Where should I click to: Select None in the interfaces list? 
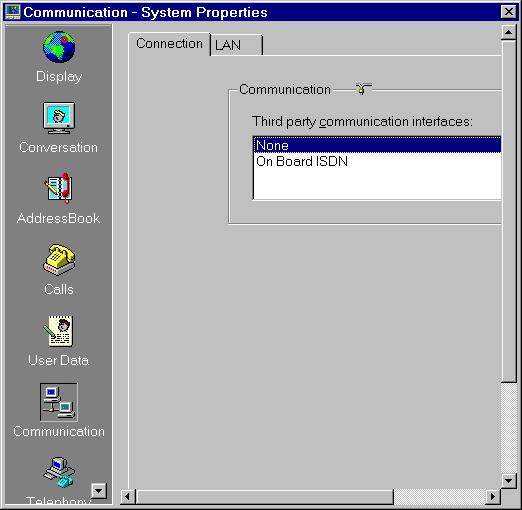[x=377, y=145]
